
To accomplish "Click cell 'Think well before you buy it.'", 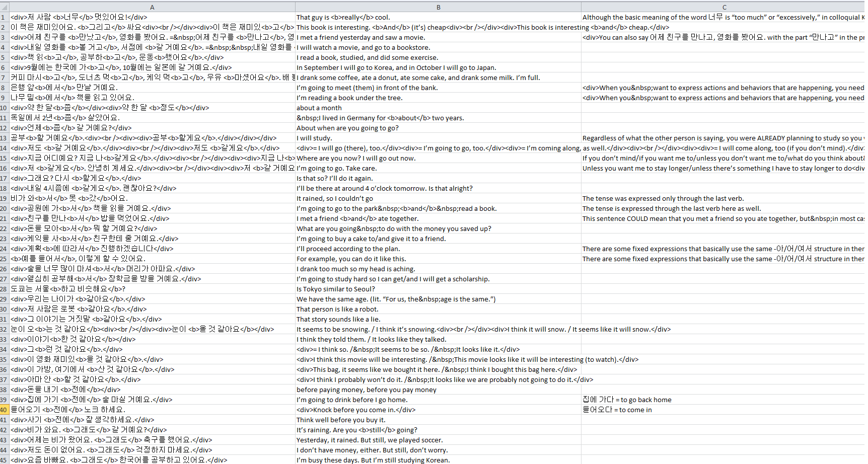I will click(x=438, y=420).
